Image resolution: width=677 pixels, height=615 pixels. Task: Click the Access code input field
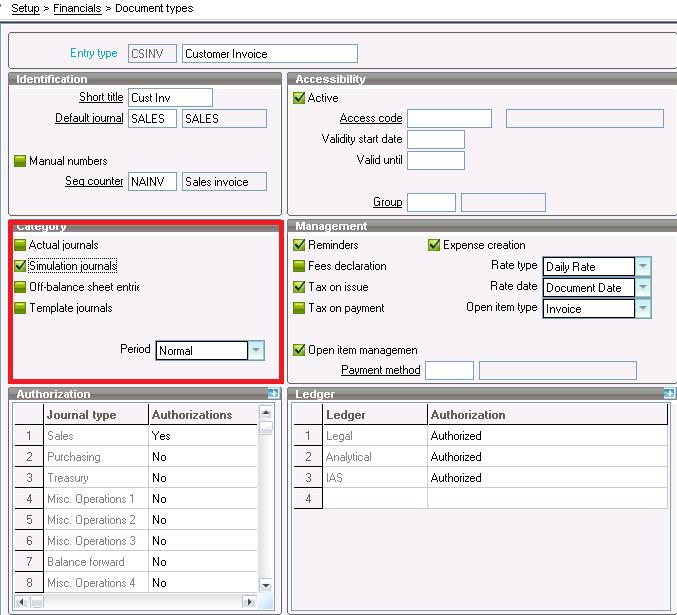point(449,118)
